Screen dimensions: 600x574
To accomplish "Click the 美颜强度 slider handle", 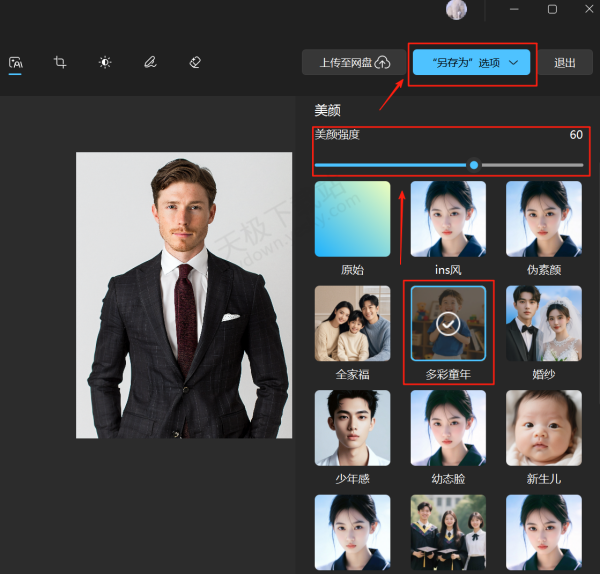I will (473, 165).
